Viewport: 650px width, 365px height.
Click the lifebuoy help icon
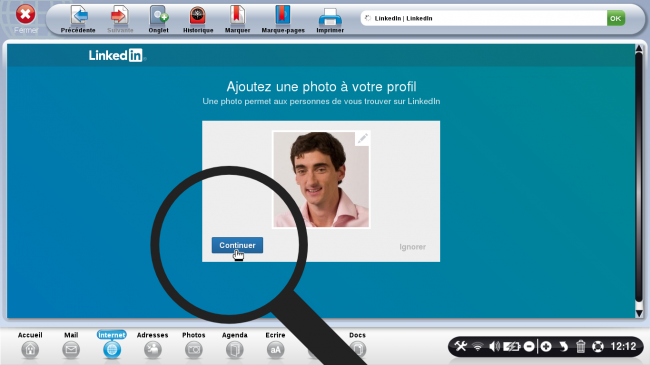[x=598, y=346]
